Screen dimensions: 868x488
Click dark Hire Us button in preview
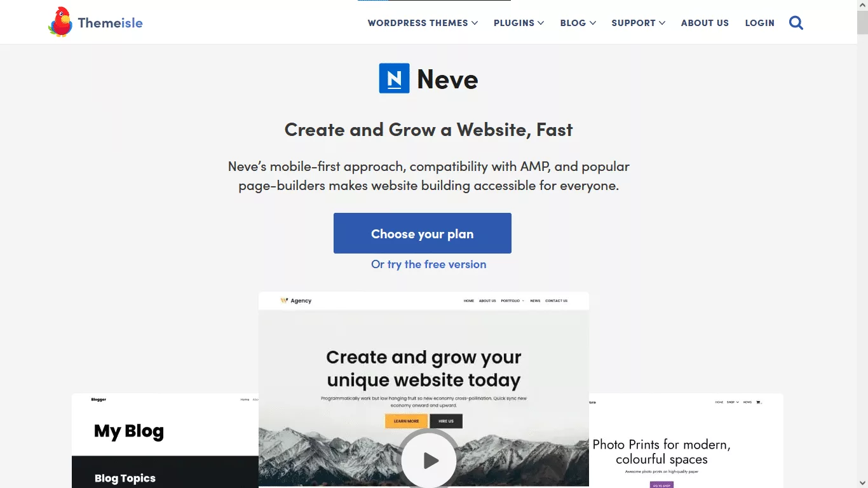pos(446,421)
